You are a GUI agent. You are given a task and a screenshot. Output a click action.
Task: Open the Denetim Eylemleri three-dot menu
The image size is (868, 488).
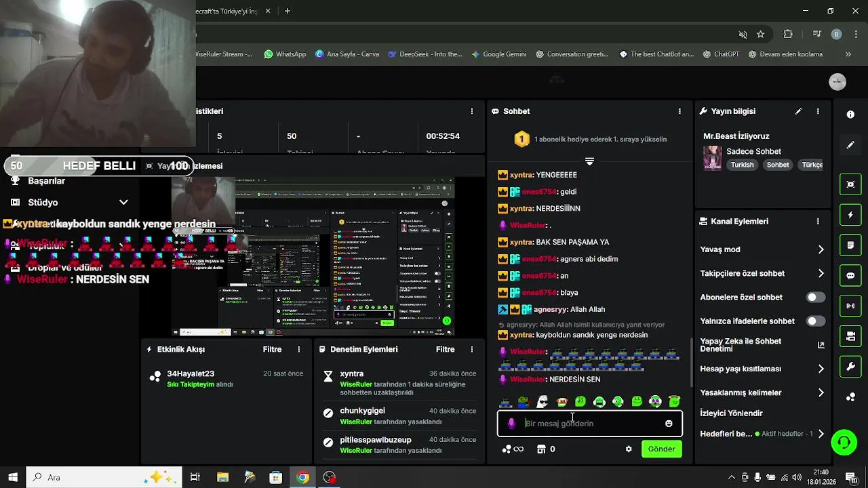pyautogui.click(x=472, y=350)
